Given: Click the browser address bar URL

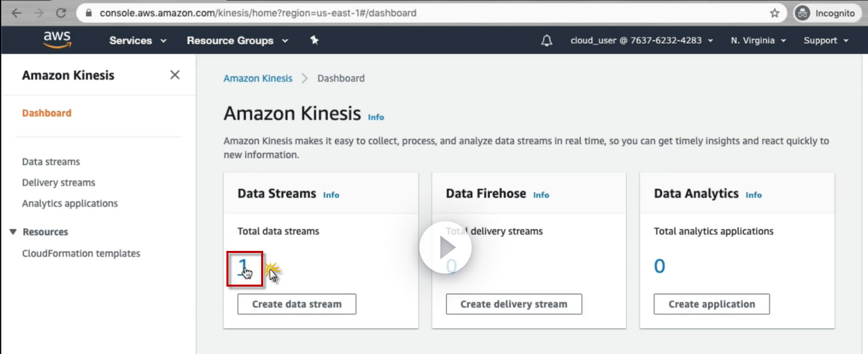Looking at the screenshot, I should pos(258,13).
